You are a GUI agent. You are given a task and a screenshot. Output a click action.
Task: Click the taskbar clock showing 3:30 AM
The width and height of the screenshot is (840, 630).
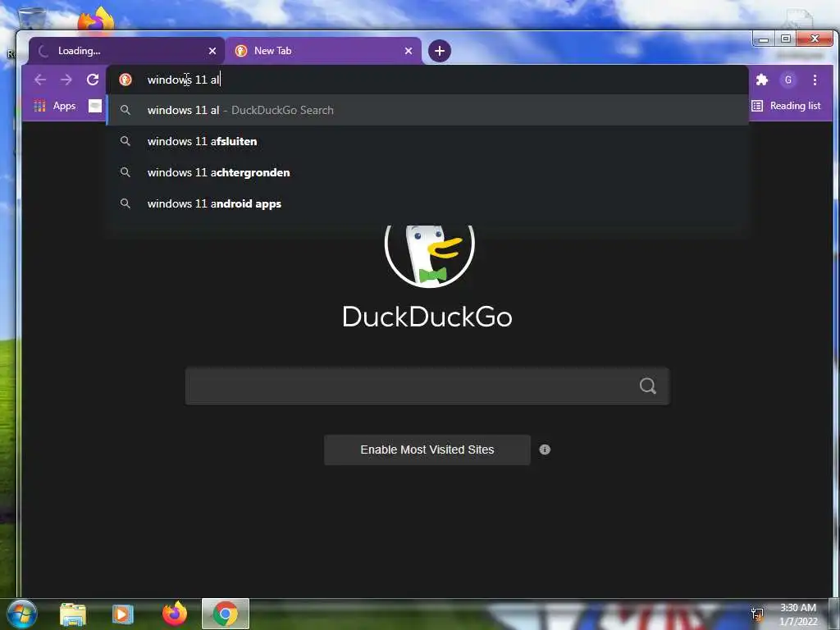[x=797, y=614]
